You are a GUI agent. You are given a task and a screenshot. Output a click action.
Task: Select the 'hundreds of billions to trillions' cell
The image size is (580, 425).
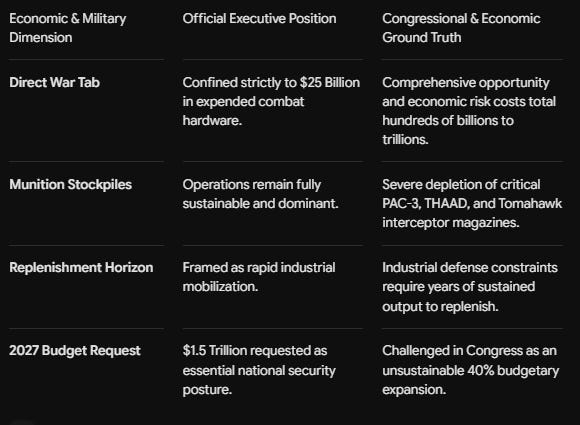coord(469,111)
